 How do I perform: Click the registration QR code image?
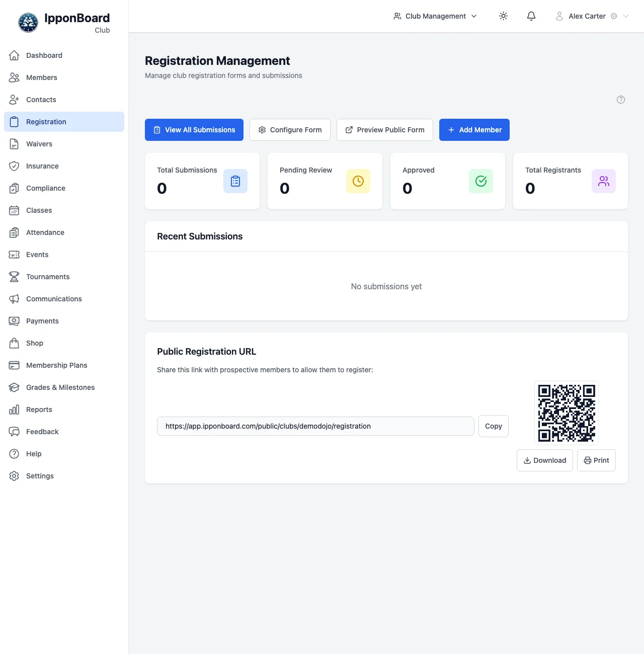pyautogui.click(x=567, y=413)
